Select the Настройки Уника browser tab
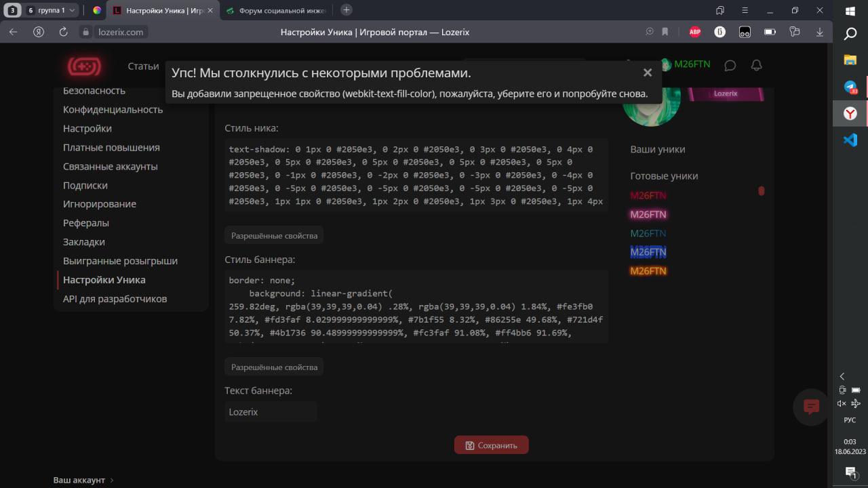The image size is (868, 488). click(x=164, y=10)
